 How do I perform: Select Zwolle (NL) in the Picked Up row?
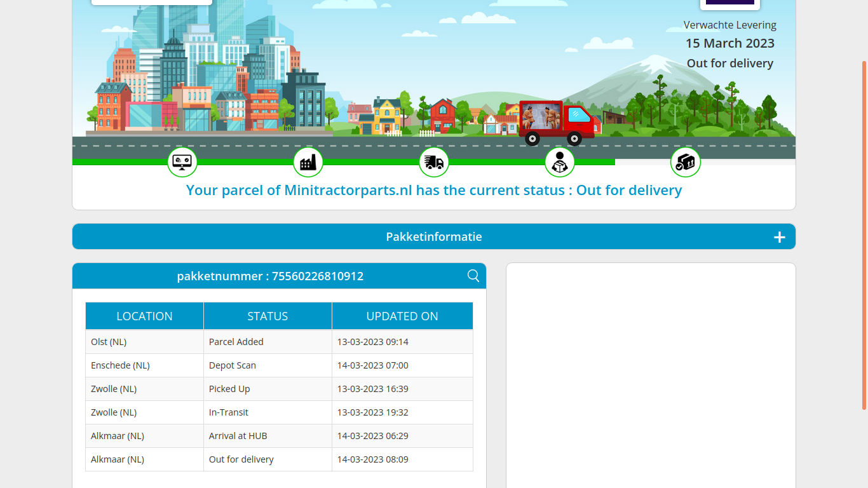pyautogui.click(x=144, y=389)
